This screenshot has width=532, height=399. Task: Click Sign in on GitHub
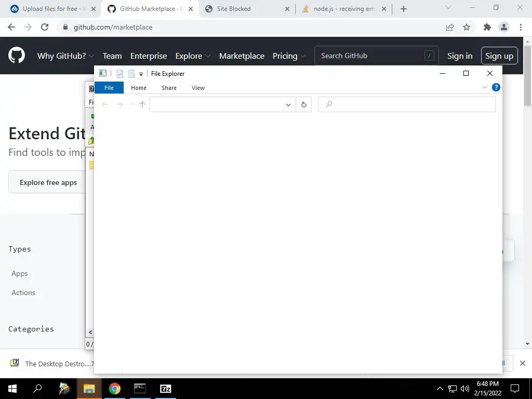pos(460,56)
